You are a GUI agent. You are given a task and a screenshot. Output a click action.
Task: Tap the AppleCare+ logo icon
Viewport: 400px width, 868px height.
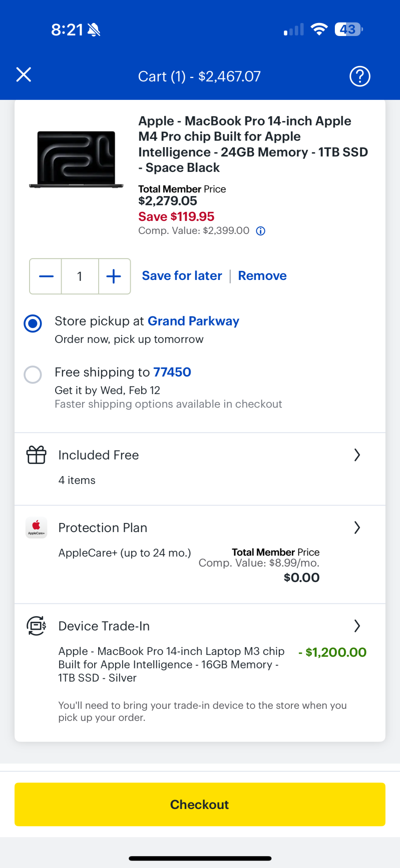36,528
